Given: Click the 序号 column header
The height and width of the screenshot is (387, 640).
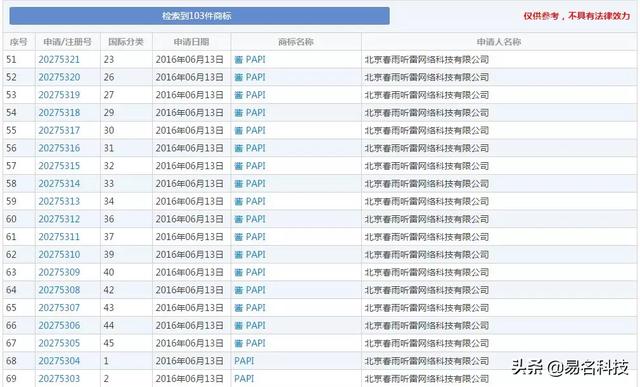Looking at the screenshot, I should pyautogui.click(x=19, y=42).
